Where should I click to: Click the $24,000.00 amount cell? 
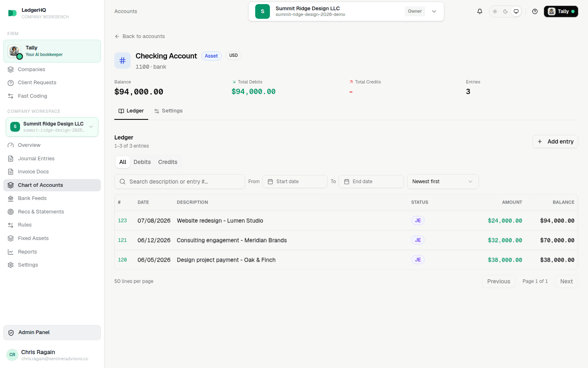(x=505, y=220)
